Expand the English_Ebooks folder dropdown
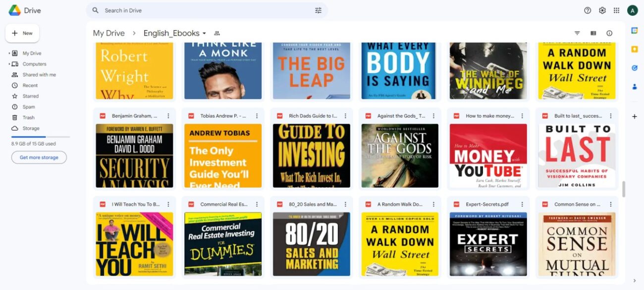644x290 pixels. pos(204,34)
